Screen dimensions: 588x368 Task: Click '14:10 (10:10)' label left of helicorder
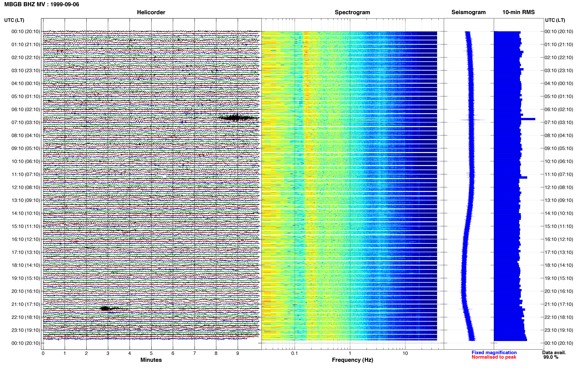[x=26, y=213]
